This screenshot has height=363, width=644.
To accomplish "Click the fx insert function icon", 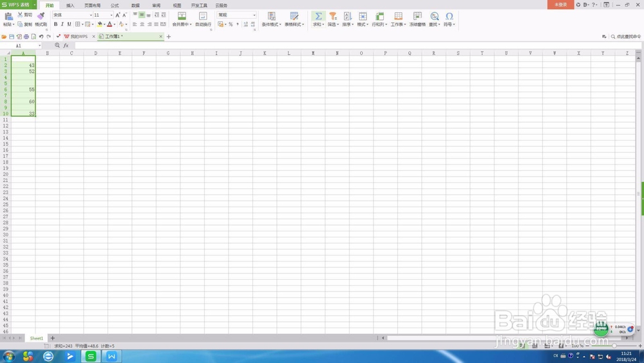I will tap(66, 46).
